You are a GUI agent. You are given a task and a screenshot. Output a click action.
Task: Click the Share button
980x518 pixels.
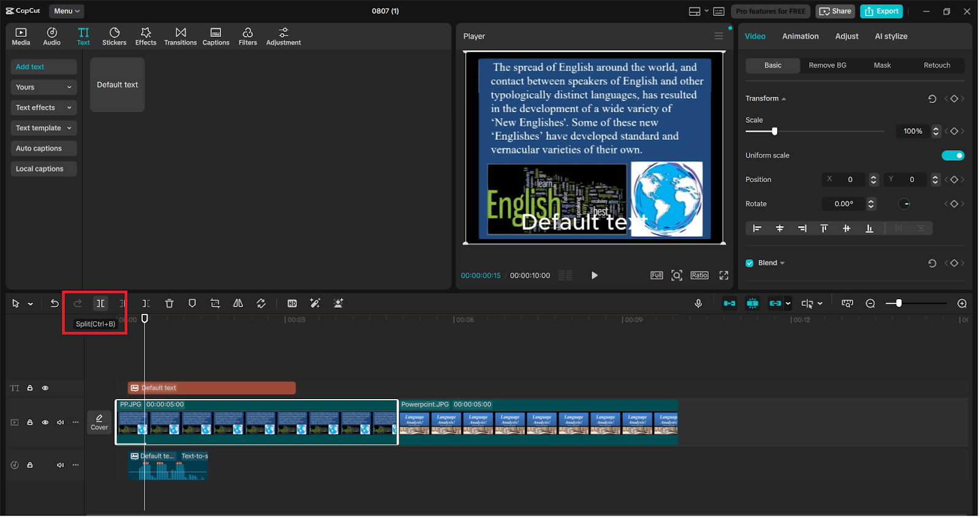[x=835, y=11]
